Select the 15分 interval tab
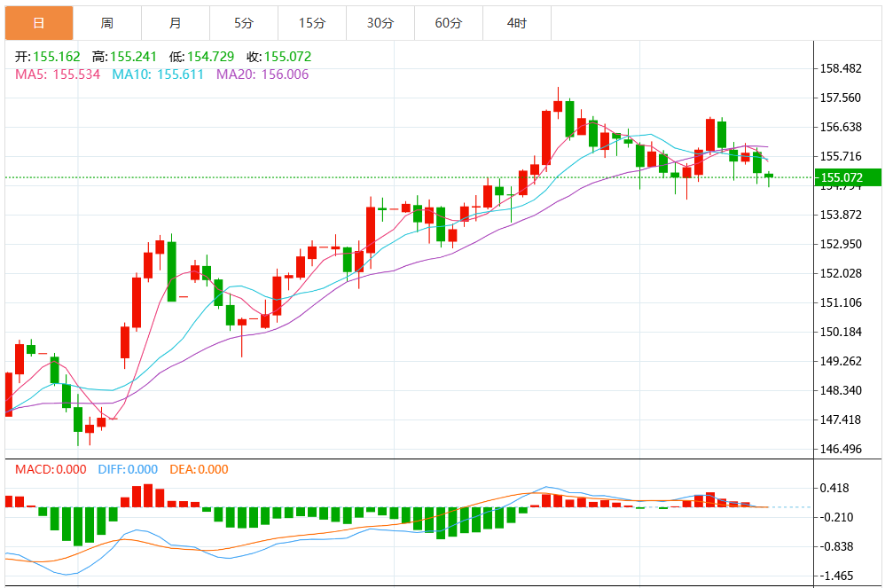This screenshot has width=893, height=588. 312,23
